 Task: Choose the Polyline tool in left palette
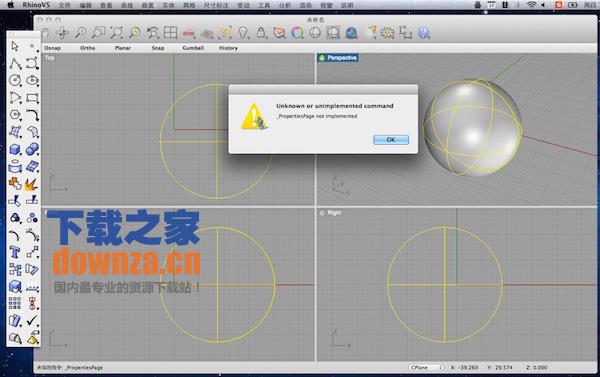point(15,64)
